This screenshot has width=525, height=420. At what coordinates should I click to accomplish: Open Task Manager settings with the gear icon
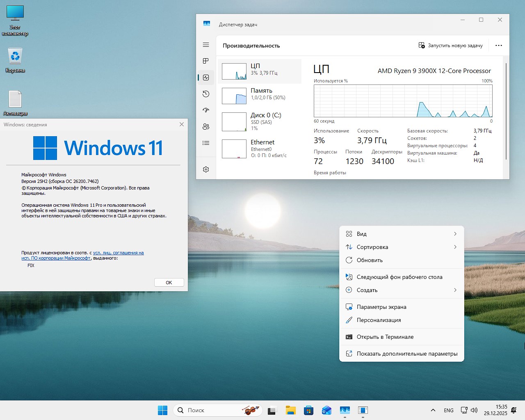coord(205,169)
